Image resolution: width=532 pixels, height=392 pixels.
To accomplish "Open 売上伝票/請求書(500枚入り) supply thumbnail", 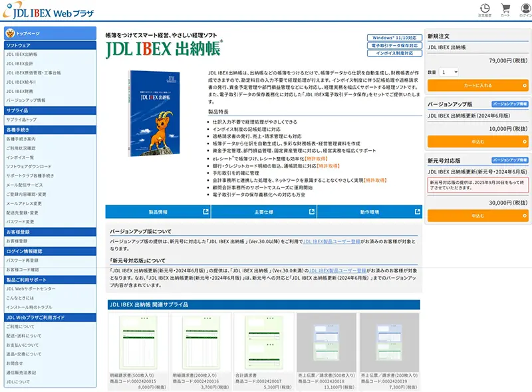I will (327, 342).
